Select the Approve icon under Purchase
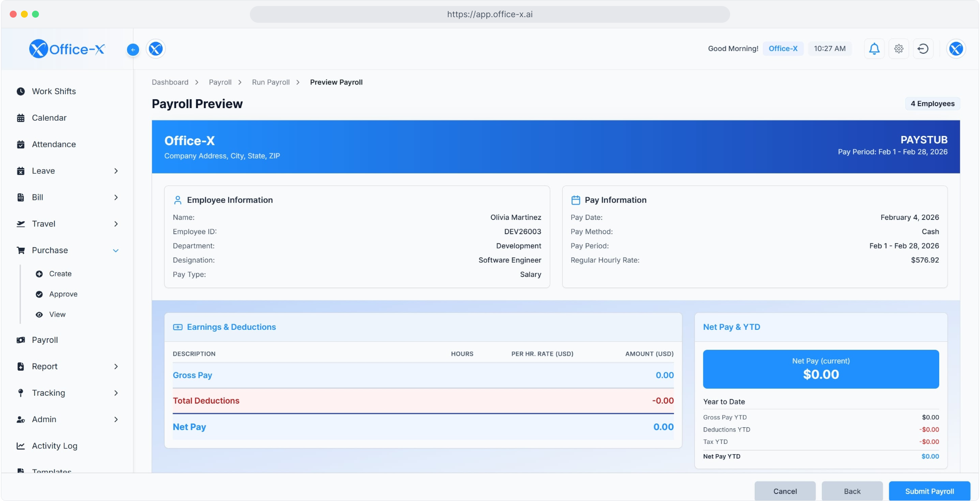 [x=39, y=294]
